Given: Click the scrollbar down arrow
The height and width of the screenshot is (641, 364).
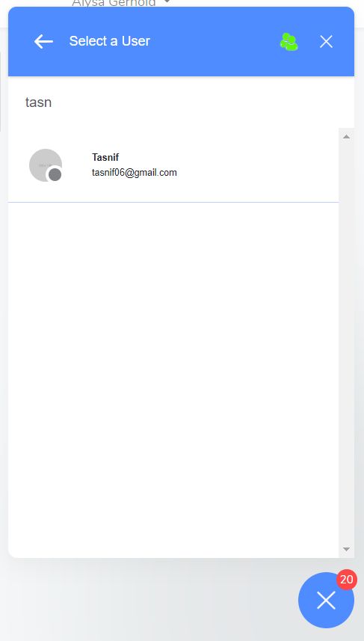Looking at the screenshot, I should click(x=346, y=550).
